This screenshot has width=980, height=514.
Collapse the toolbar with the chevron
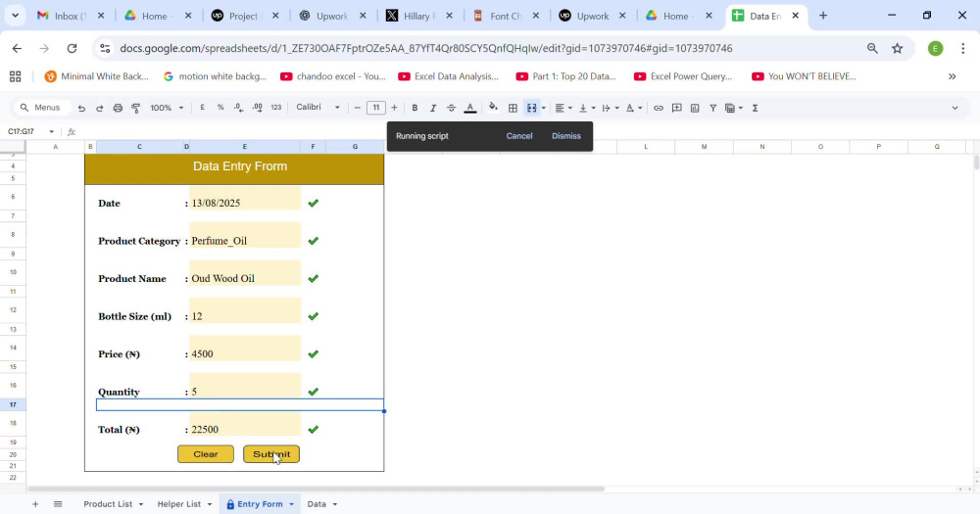(x=955, y=108)
